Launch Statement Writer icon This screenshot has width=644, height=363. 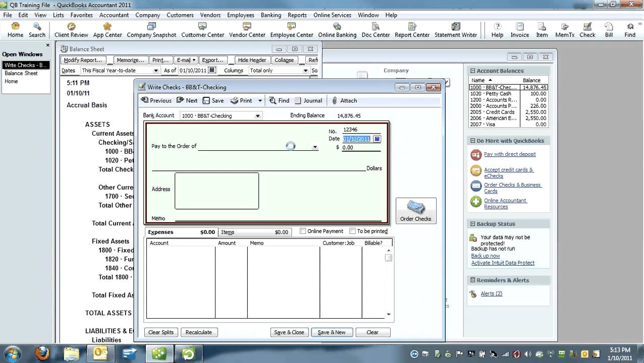[456, 30]
